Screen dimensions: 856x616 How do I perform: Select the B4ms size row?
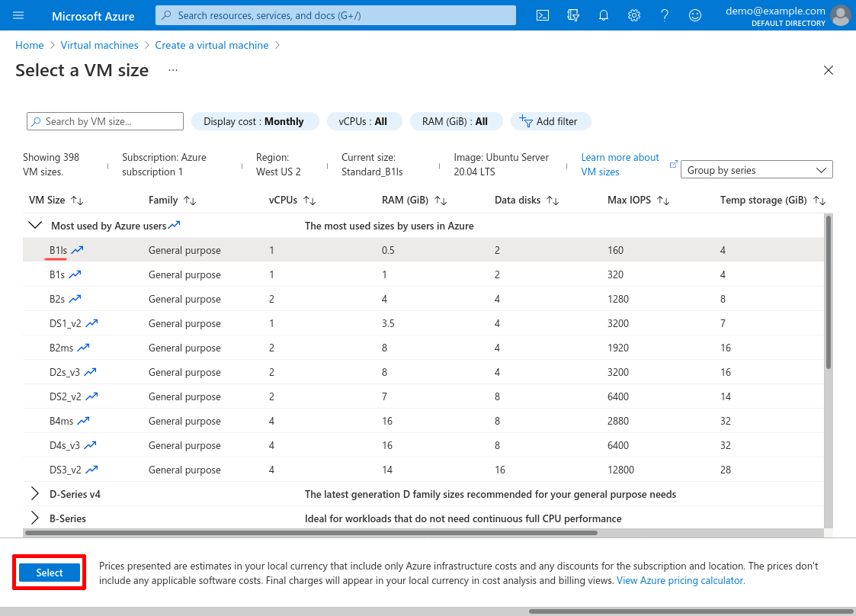click(x=423, y=421)
